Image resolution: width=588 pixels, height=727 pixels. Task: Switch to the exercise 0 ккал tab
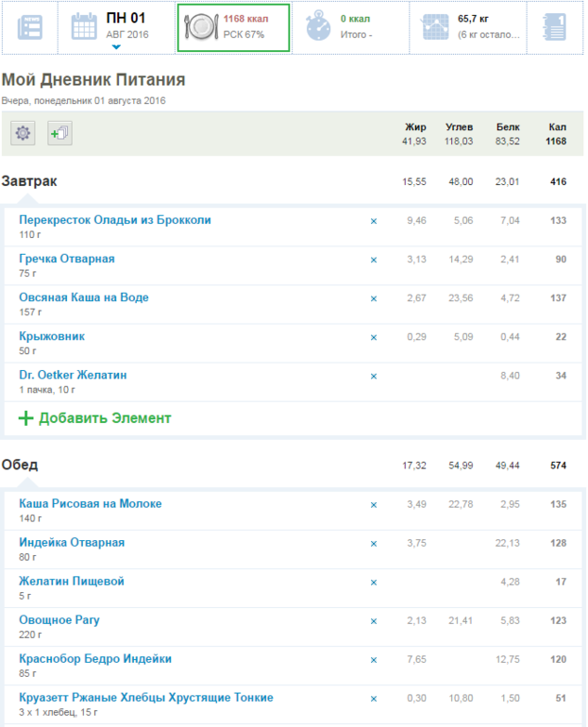pyautogui.click(x=350, y=27)
